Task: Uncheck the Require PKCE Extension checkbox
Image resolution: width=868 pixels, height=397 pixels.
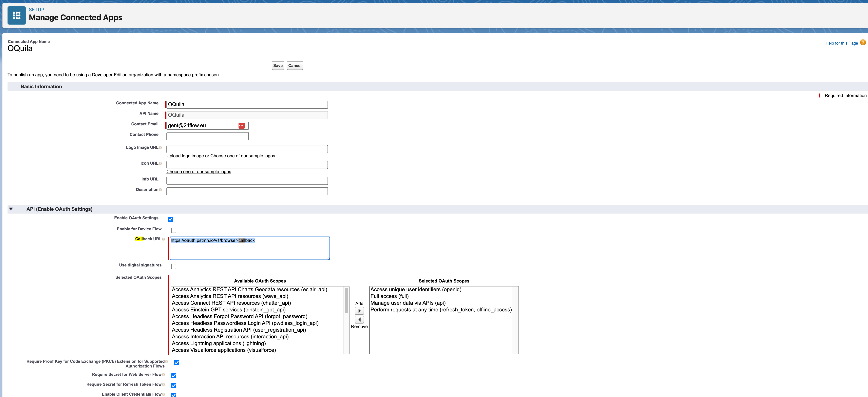Action: (177, 363)
